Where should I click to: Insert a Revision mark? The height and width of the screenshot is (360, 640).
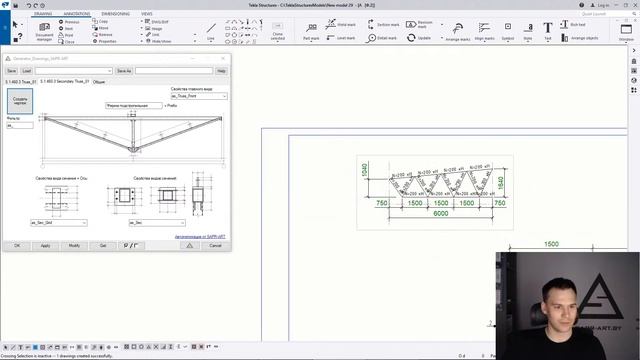(x=420, y=24)
